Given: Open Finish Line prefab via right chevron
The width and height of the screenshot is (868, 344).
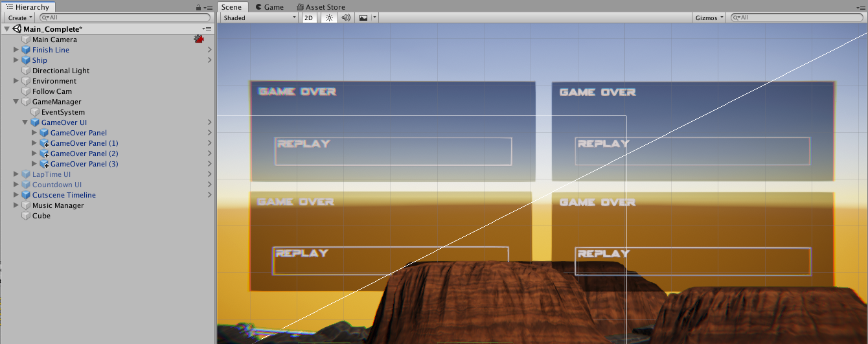Looking at the screenshot, I should [x=209, y=50].
